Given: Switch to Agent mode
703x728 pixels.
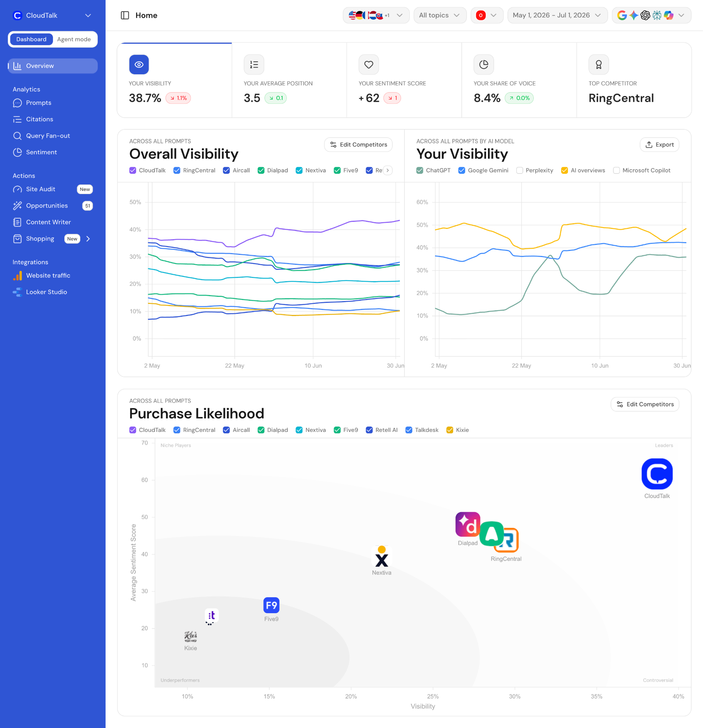Looking at the screenshot, I should (x=74, y=39).
